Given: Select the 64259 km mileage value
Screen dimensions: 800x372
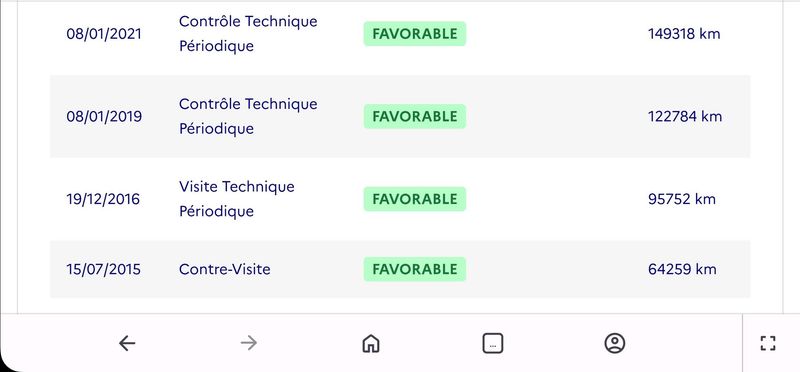Looking at the screenshot, I should (x=682, y=269).
